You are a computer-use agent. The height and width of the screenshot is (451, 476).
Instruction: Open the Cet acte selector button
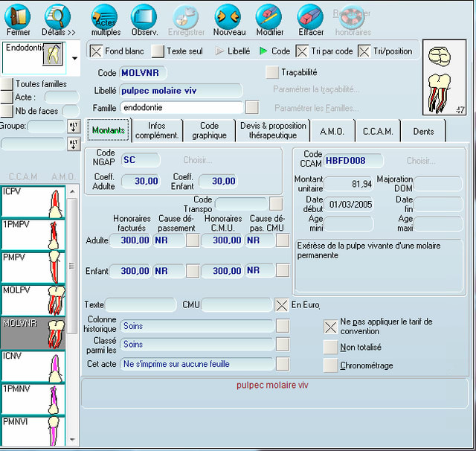283,364
